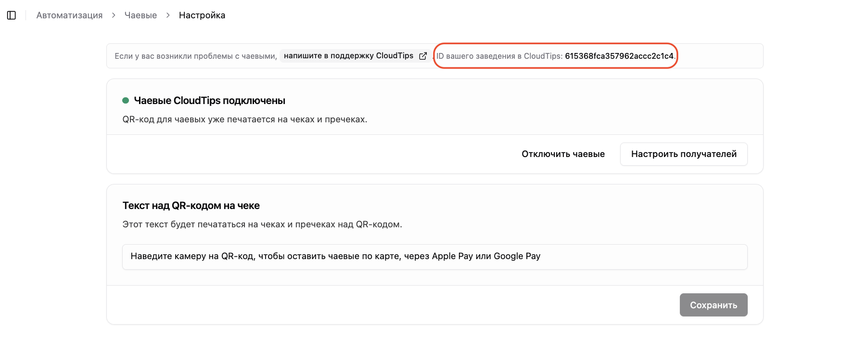868x341 pixels.
Task: Save changes with the Сохранить button
Action: tap(714, 305)
